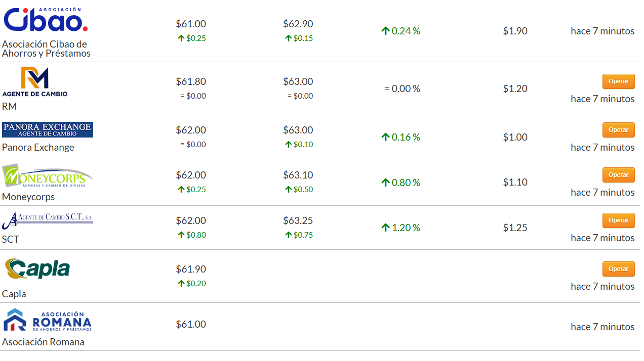
Task: Click the RM Agente de Cambio logo
Action: pyautogui.click(x=34, y=82)
